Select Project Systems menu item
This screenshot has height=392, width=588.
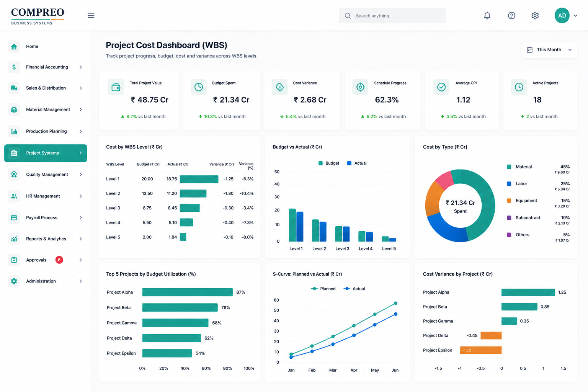point(46,153)
